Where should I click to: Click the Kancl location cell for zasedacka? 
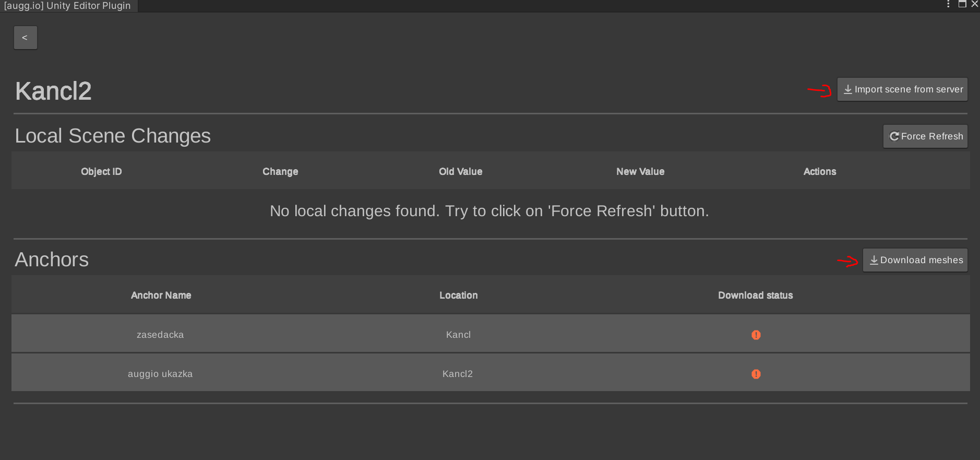[x=458, y=335]
